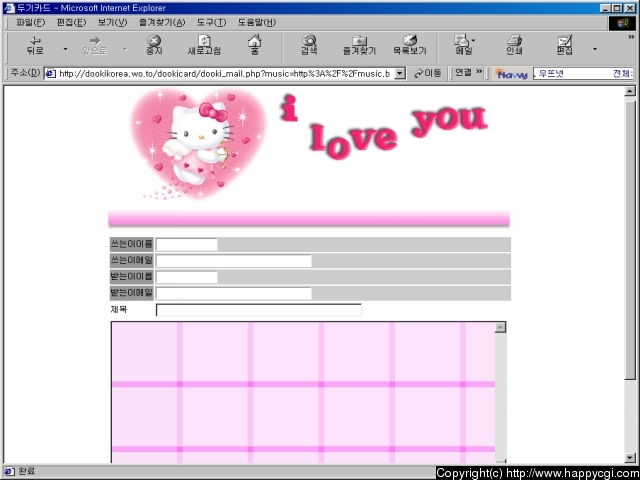Click the page scrollbar down arrow
The width and height of the screenshot is (640, 480).
click(x=630, y=458)
